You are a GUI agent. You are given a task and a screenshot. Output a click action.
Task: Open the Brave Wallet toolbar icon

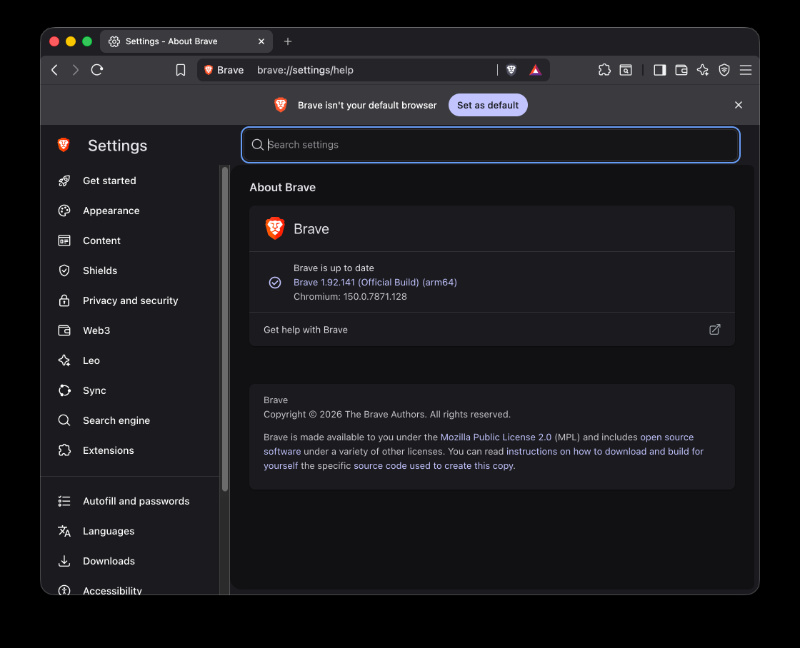(681, 70)
